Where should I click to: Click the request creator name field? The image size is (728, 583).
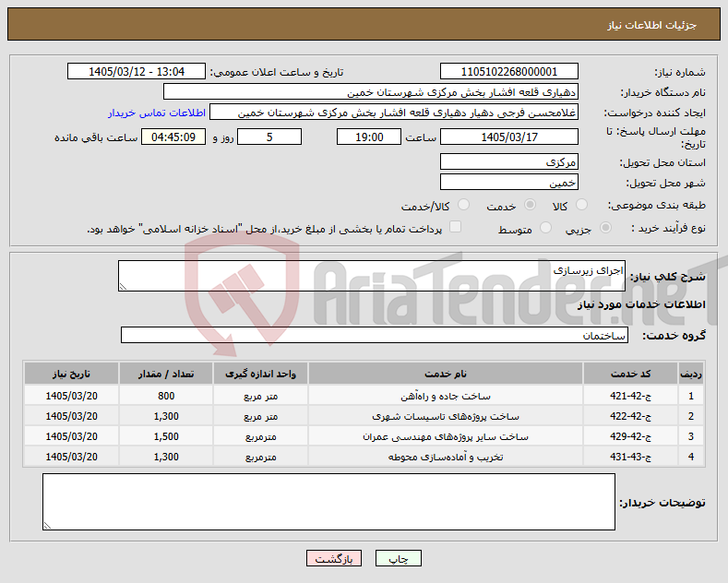pos(394,113)
